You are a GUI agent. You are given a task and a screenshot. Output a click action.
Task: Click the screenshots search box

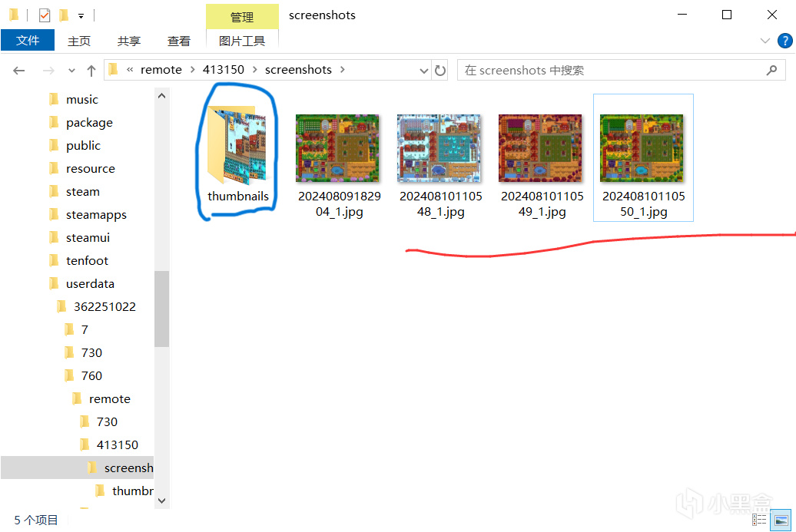pyautogui.click(x=622, y=71)
